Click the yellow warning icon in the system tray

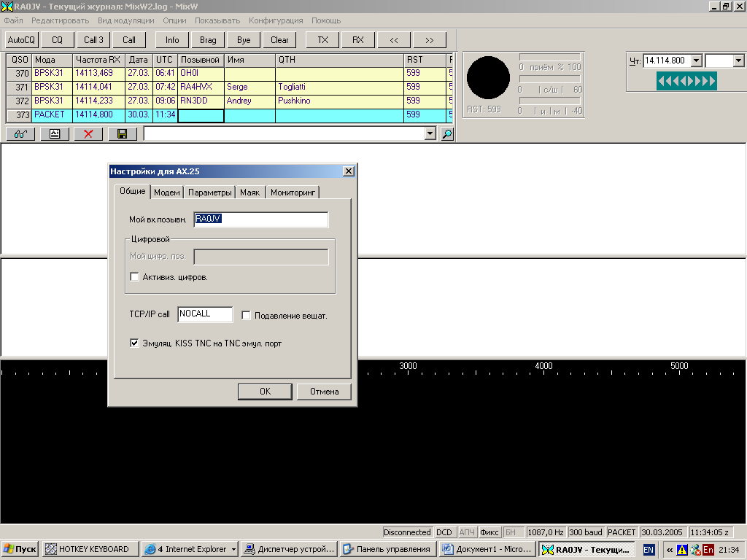(x=682, y=550)
